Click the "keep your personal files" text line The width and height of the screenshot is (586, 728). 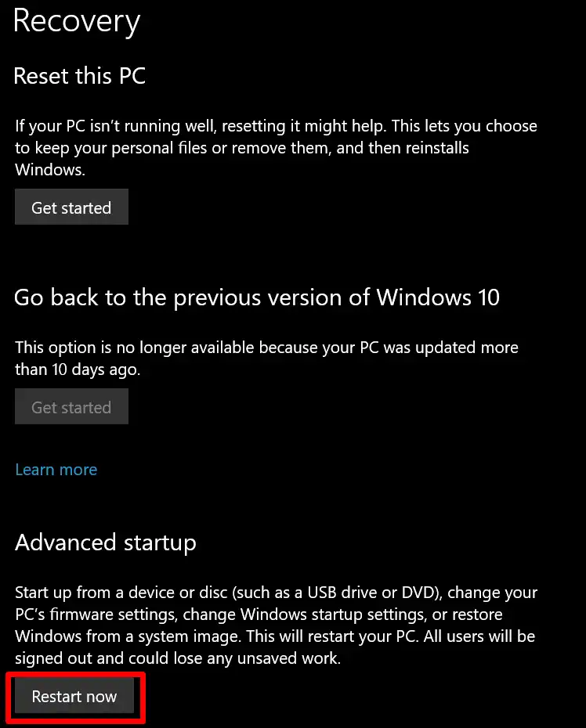241,148
